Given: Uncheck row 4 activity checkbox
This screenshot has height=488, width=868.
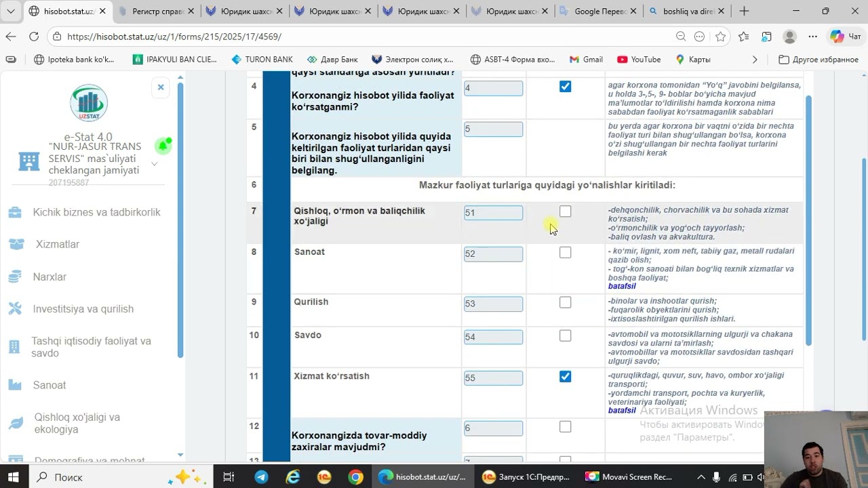Looking at the screenshot, I should pos(565,87).
